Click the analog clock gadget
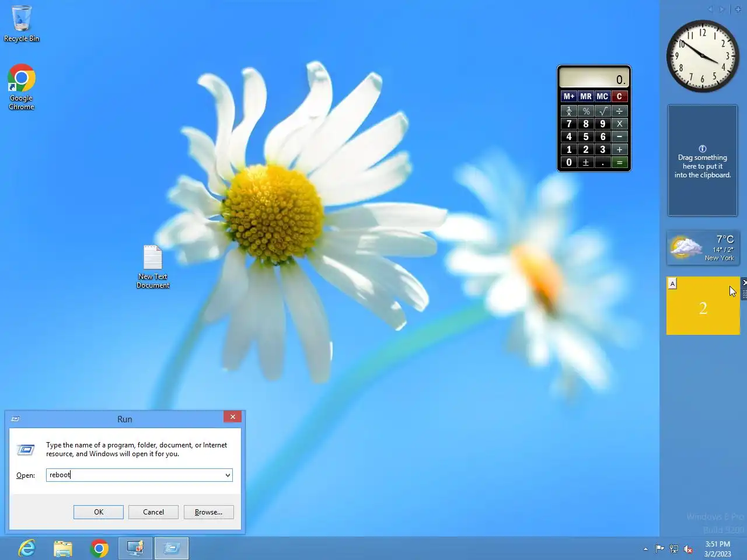This screenshot has width=747, height=560. pyautogui.click(x=703, y=56)
